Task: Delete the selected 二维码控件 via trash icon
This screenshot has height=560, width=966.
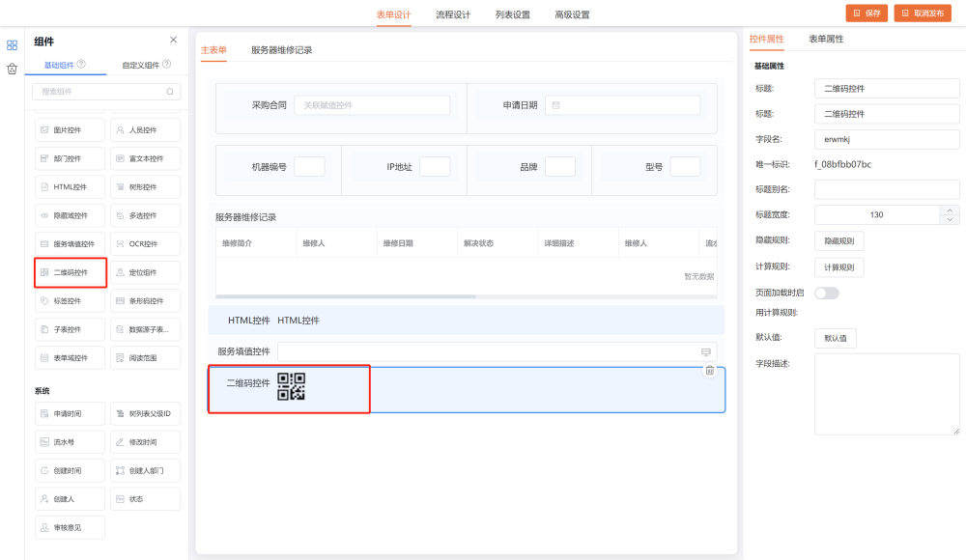Action: coord(710,371)
